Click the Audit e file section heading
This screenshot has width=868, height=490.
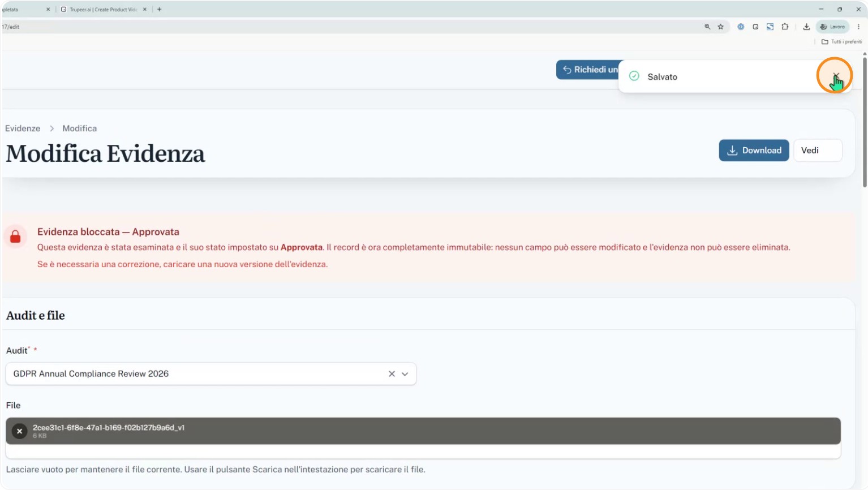36,316
